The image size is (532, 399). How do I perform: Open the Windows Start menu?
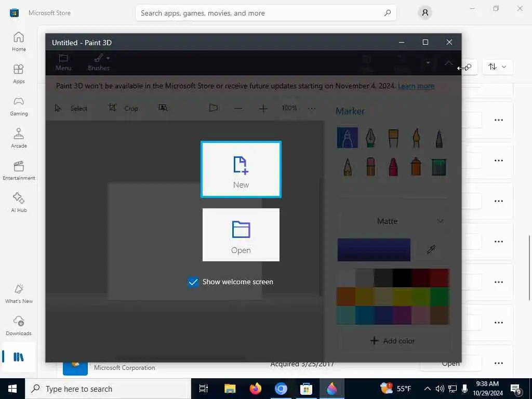(12, 389)
